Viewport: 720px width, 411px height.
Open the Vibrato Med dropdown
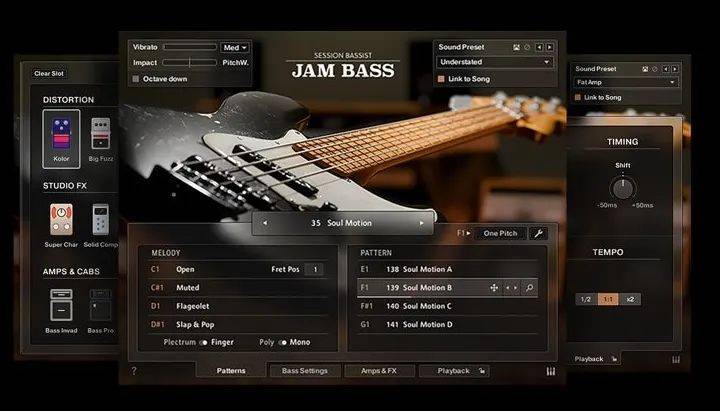click(235, 47)
